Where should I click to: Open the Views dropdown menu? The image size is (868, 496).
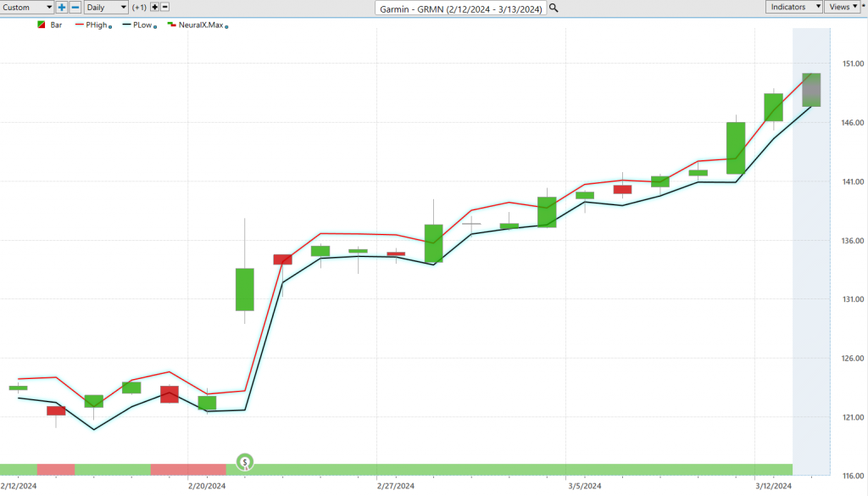(843, 7)
